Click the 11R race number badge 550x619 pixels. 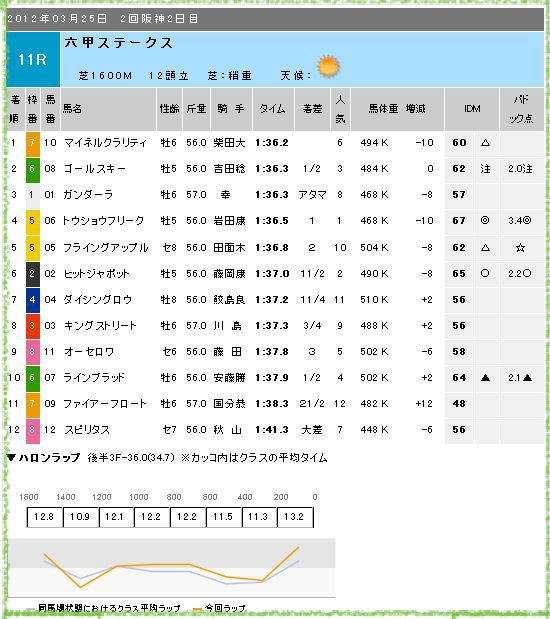[x=33, y=60]
